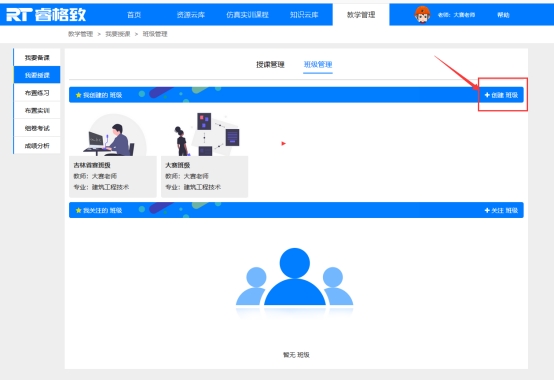Select the 班级管理 tab

point(318,65)
